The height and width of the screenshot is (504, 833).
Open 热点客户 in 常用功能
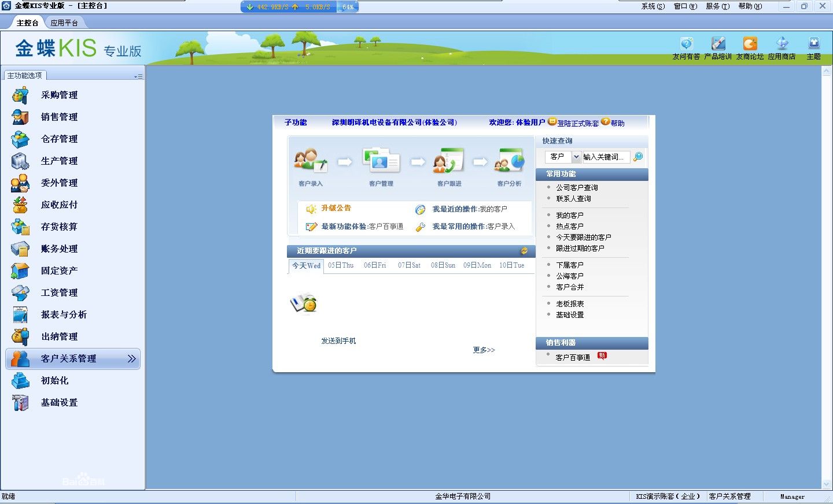[x=569, y=227]
